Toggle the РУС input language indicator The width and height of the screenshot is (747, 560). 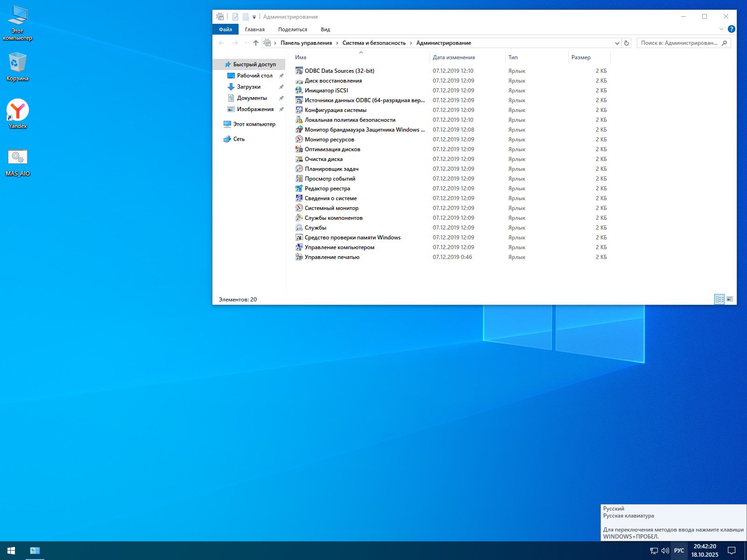click(x=679, y=551)
